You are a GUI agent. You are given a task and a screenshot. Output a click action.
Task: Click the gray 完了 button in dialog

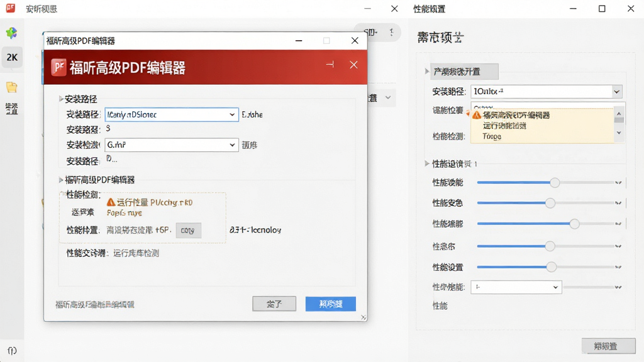click(x=274, y=304)
